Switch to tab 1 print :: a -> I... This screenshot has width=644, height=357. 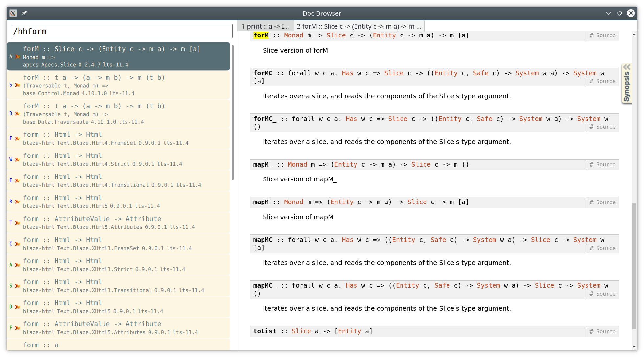[x=265, y=26]
